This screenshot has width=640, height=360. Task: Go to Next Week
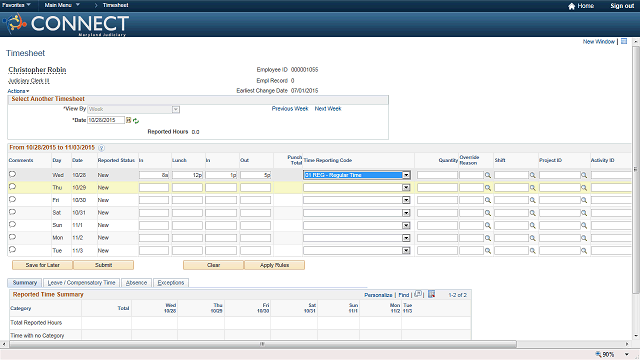328,109
